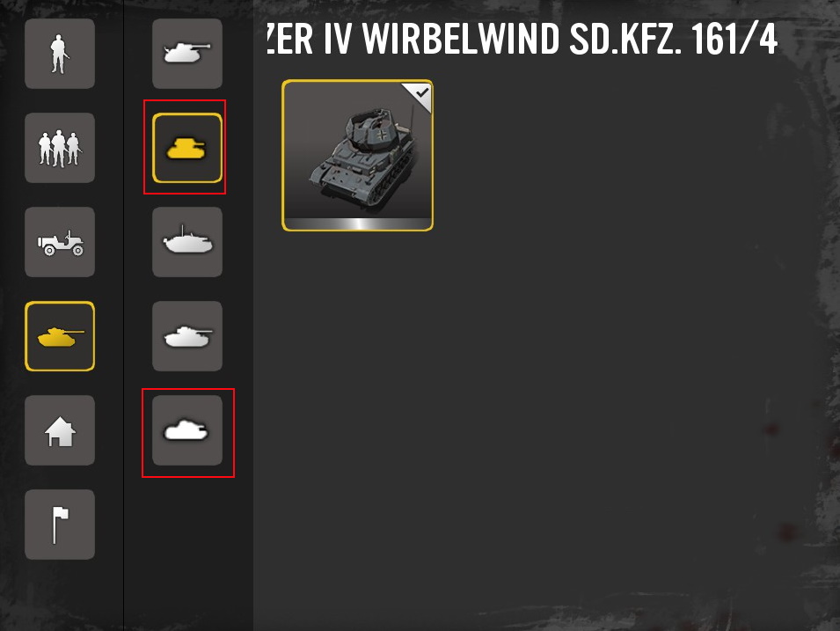
Task: Pick the long-barrel tank subcategory at top
Action: [187, 54]
